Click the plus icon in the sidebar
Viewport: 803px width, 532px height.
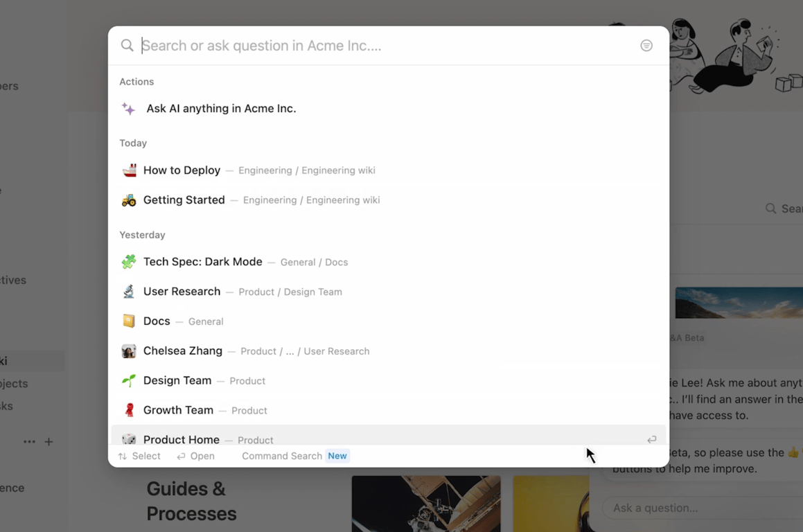pos(48,441)
